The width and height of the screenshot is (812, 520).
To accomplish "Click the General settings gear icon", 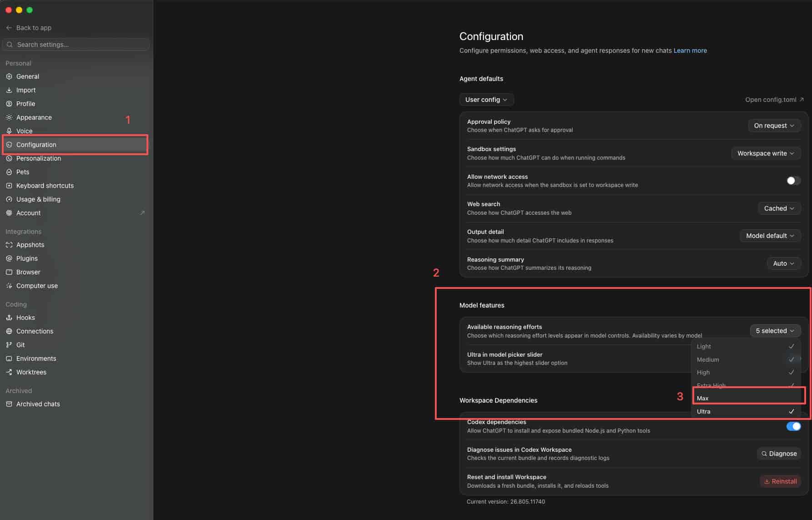I will coord(9,76).
